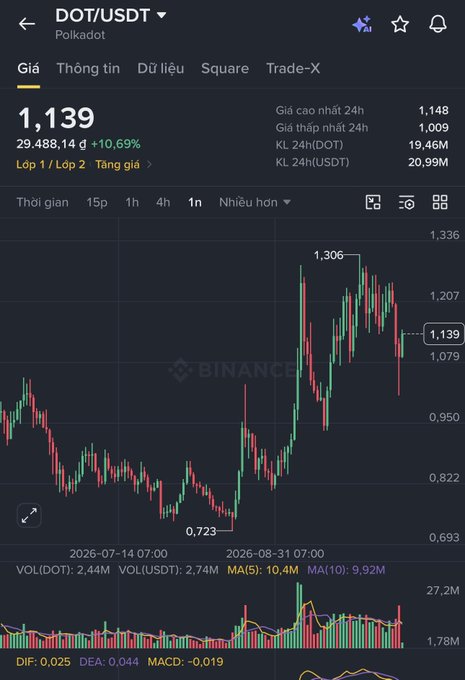Switch to the Thông tin tab

[x=88, y=68]
